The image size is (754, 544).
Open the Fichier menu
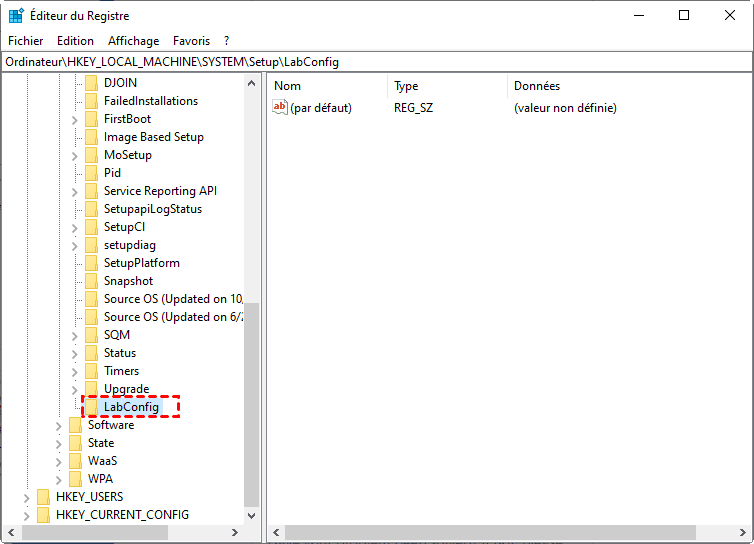tap(25, 41)
